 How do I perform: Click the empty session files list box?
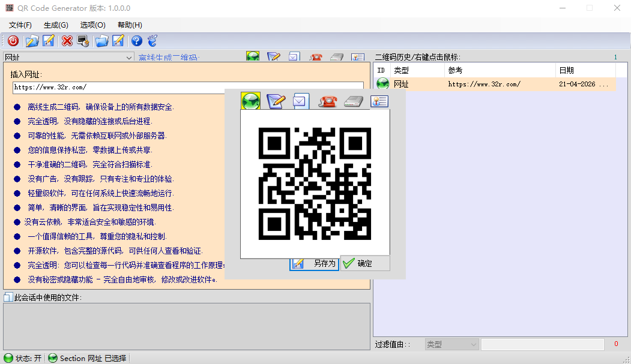pyautogui.click(x=187, y=326)
